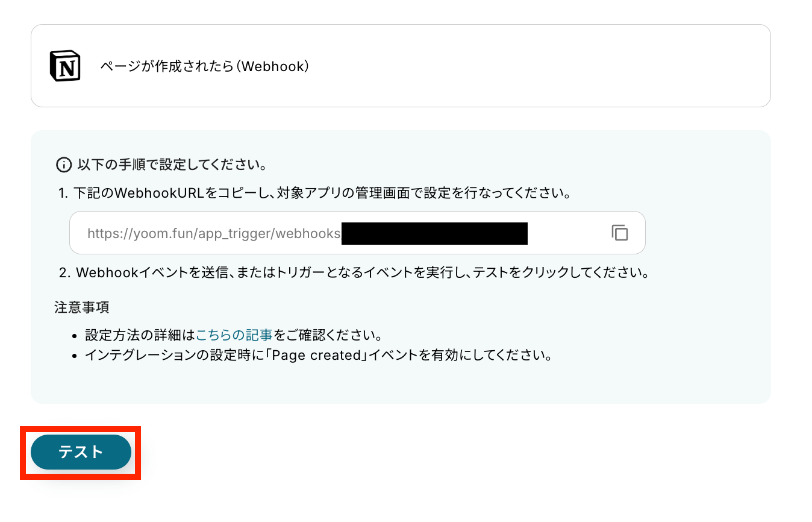
Task: Copy the Webhook URL with copy icon
Action: [x=619, y=233]
